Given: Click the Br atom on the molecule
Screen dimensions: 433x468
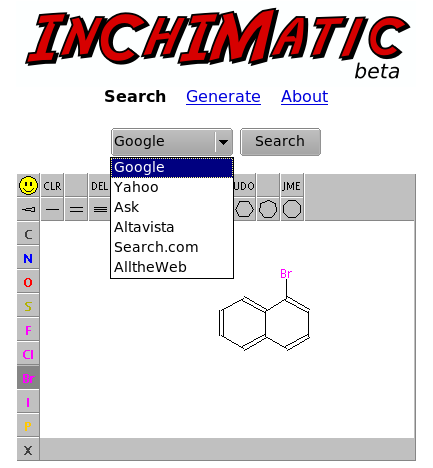Looking at the screenshot, I should pos(286,274).
